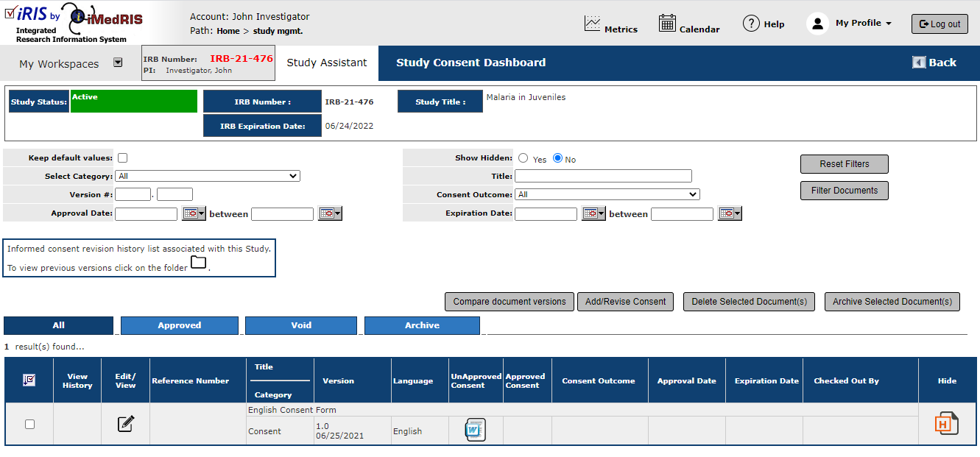Viewport: 980px width, 457px height.
Task: Click the Home link in the path
Action: (x=228, y=31)
